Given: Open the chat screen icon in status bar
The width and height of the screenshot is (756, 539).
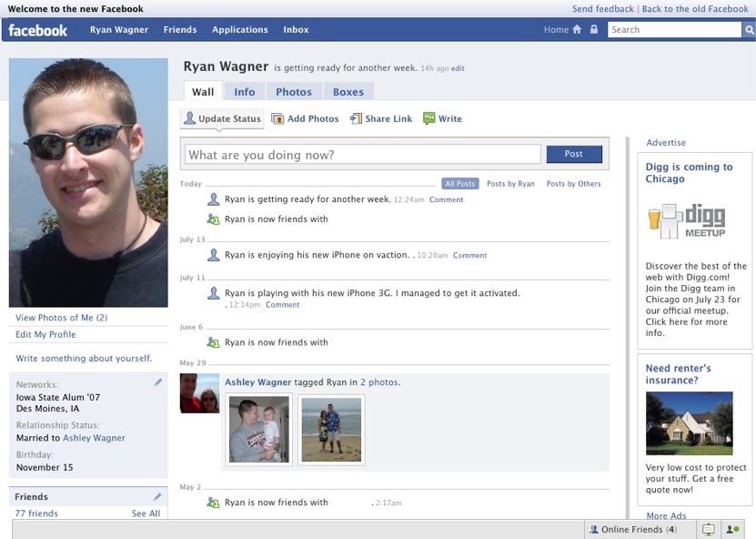Looking at the screenshot, I should coord(708,528).
